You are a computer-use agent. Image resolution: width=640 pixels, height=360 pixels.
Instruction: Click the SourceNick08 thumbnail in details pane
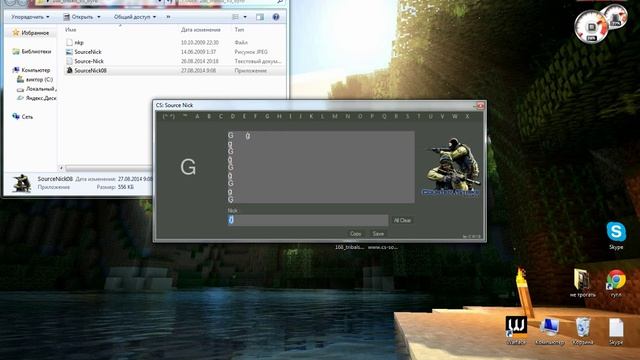coord(22,183)
